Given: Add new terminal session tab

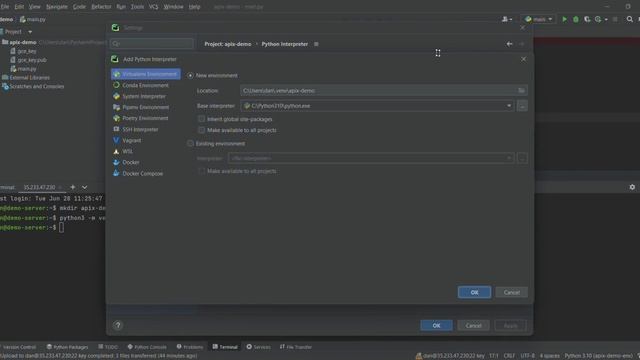Looking at the screenshot, I should click(73, 187).
